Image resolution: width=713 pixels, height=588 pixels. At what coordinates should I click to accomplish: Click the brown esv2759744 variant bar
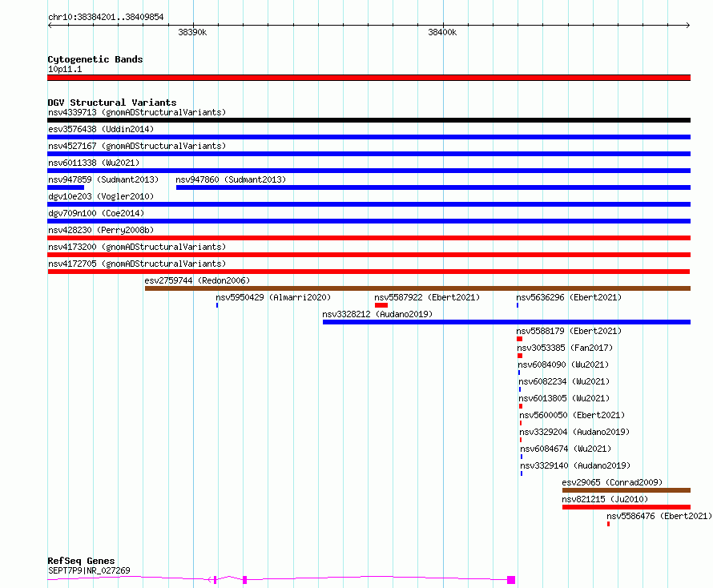417,288
